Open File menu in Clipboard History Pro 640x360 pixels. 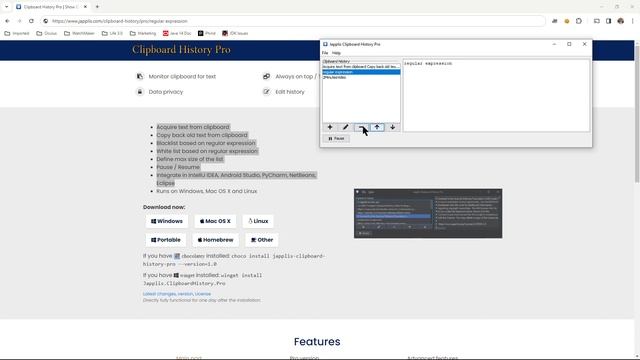point(325,53)
